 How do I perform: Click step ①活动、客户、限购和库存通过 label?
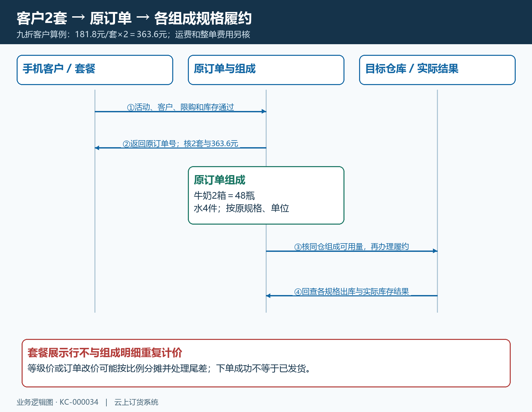181,107
